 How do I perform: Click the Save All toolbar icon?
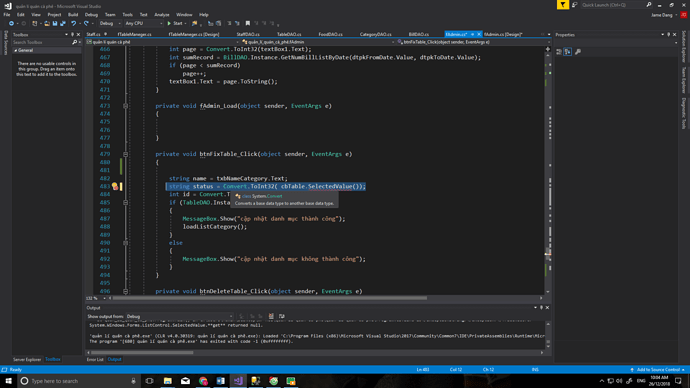click(63, 23)
